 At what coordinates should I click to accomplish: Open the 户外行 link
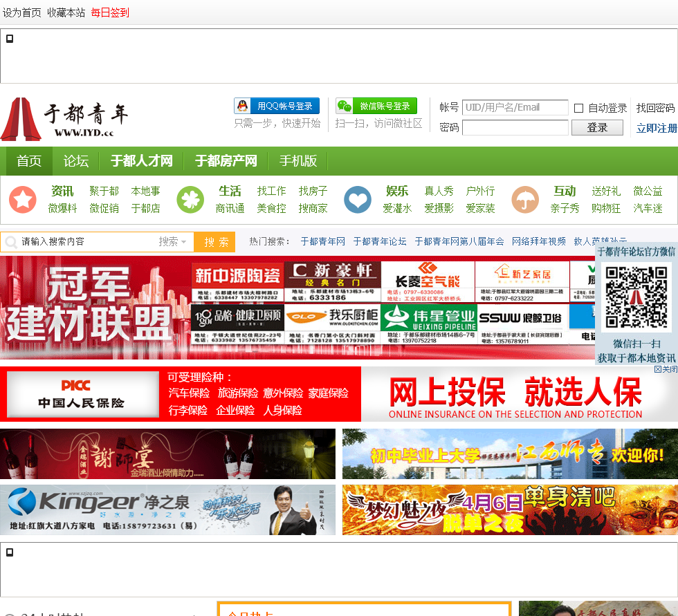pyautogui.click(x=480, y=191)
